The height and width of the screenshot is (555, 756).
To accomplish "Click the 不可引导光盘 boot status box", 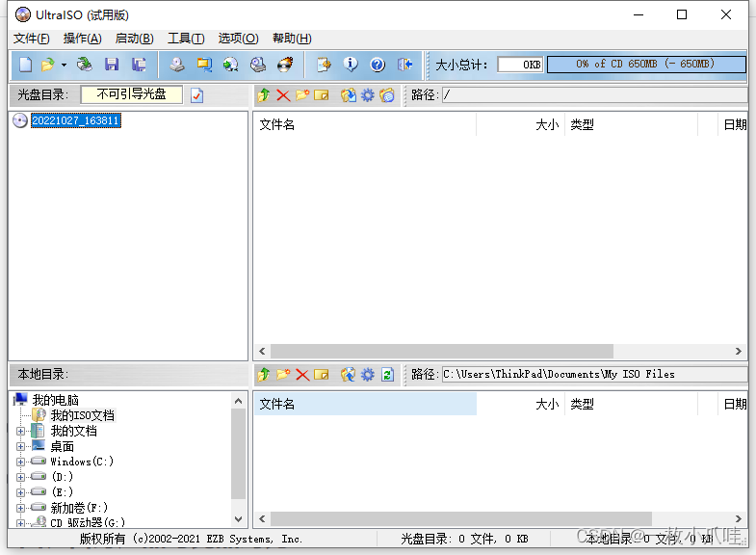I will (x=132, y=94).
